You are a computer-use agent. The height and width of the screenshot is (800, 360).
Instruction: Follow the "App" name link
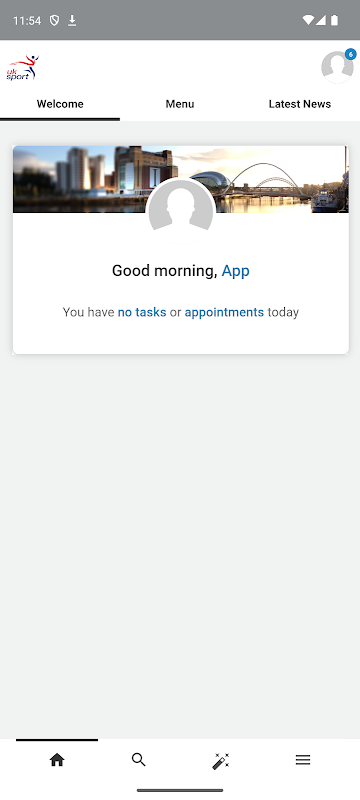tap(236, 270)
